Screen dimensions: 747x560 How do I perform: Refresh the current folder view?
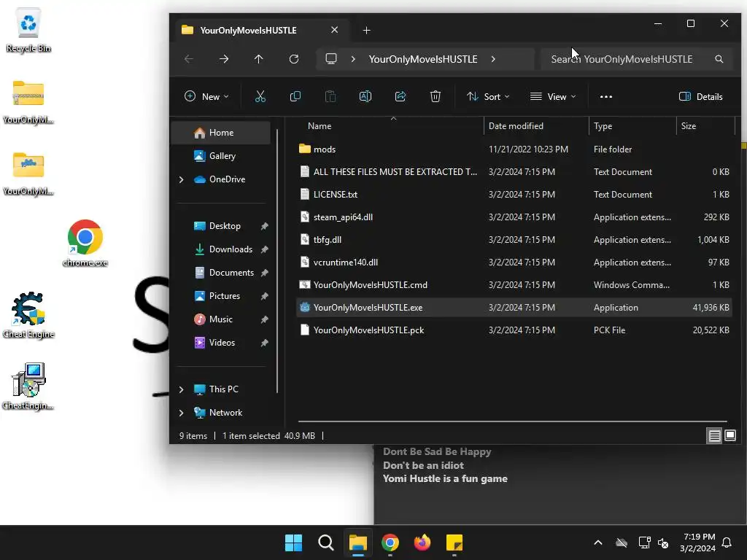(x=294, y=59)
